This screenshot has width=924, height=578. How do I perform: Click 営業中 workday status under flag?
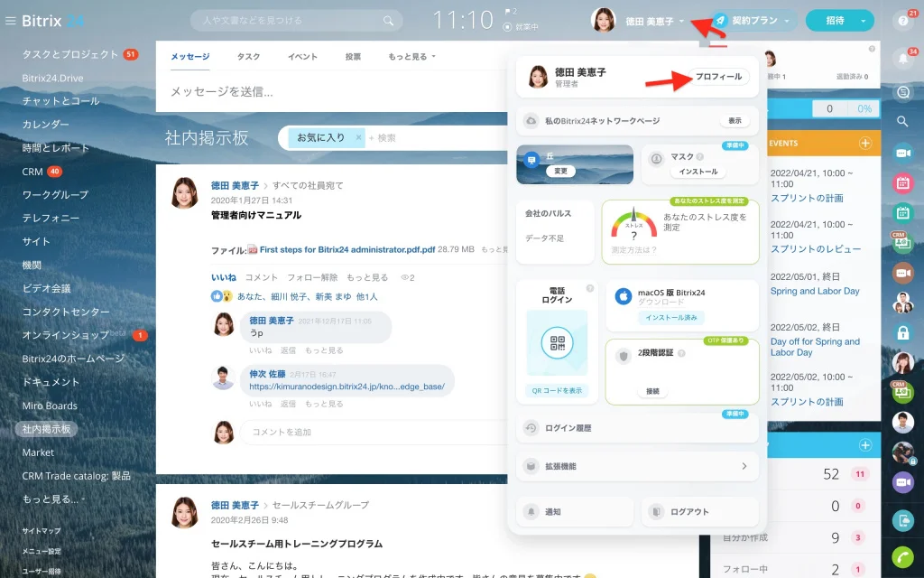(521, 27)
